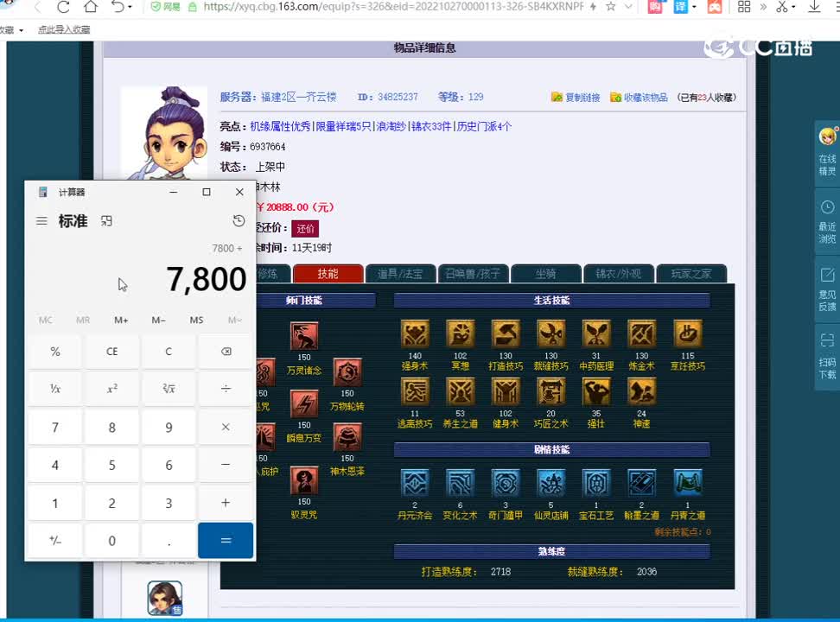
Task: Click the 神速 skill icon
Action: tap(641, 392)
